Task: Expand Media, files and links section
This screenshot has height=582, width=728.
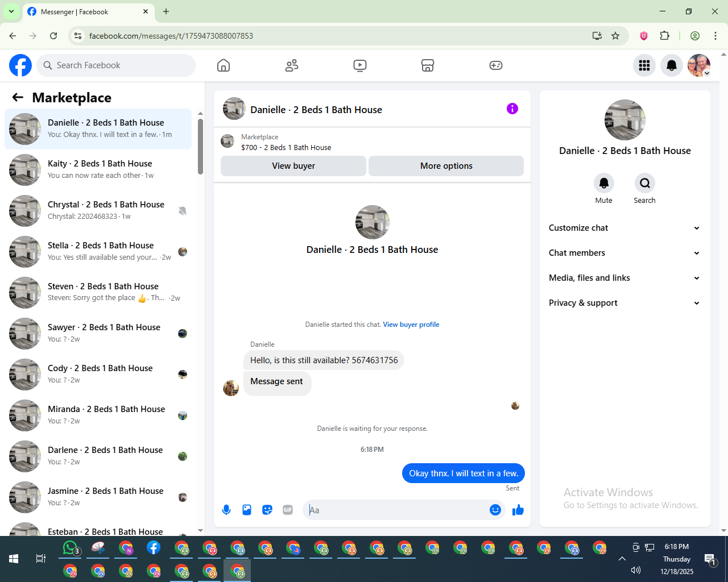Action: pos(624,278)
